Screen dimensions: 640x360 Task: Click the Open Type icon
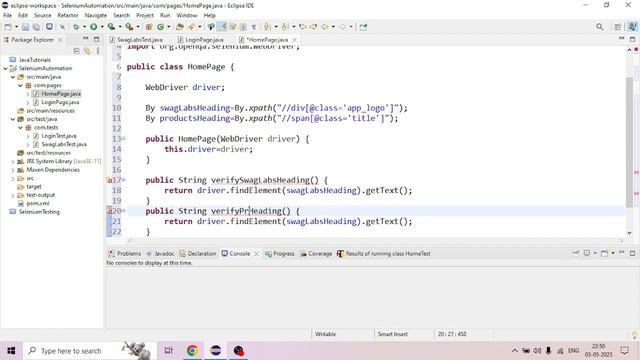180,27
